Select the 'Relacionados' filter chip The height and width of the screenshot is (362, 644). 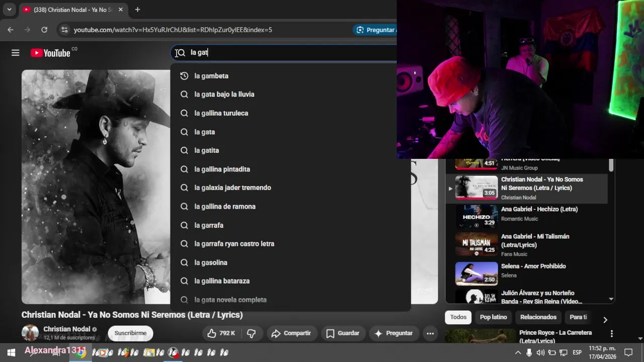(x=538, y=317)
